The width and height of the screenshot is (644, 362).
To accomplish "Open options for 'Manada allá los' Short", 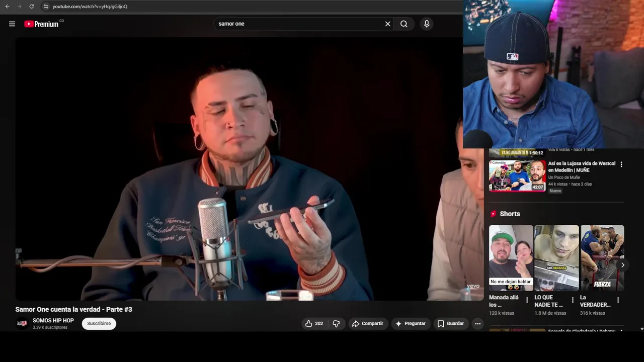I will tap(527, 300).
